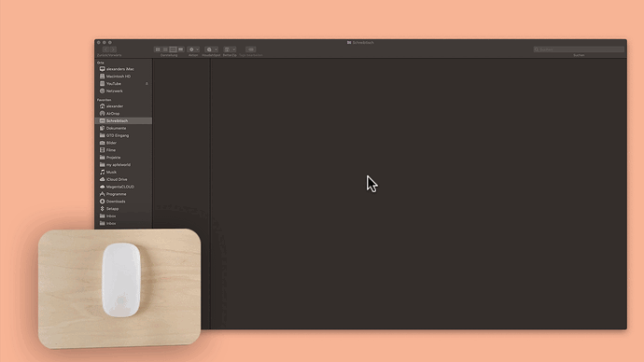Select Schreibtisch in favorites
The image size is (644, 362).
coord(123,121)
